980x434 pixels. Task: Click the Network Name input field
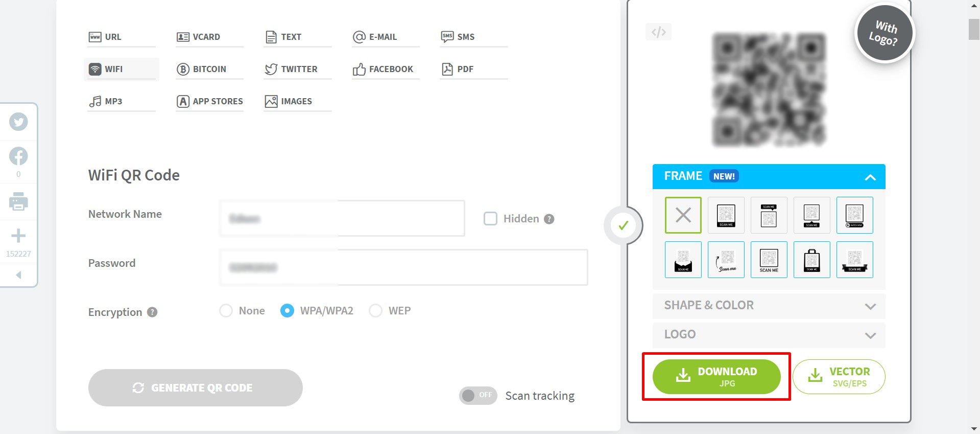coord(341,219)
